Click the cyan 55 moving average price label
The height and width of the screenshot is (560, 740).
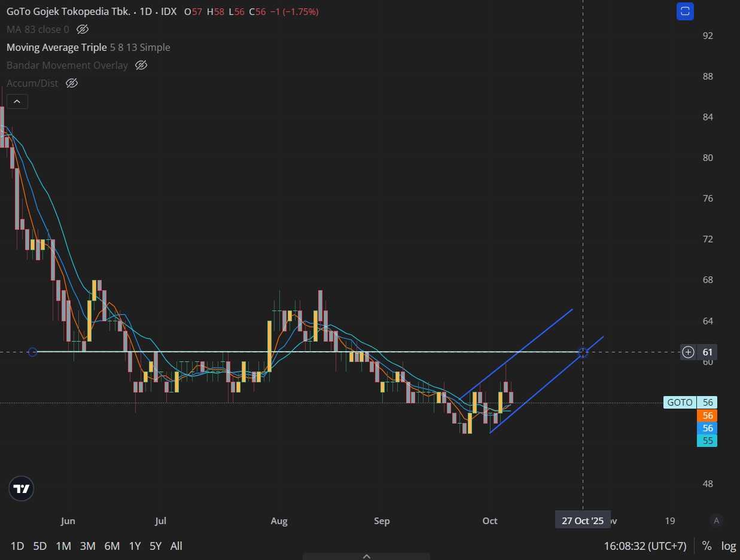coord(708,440)
